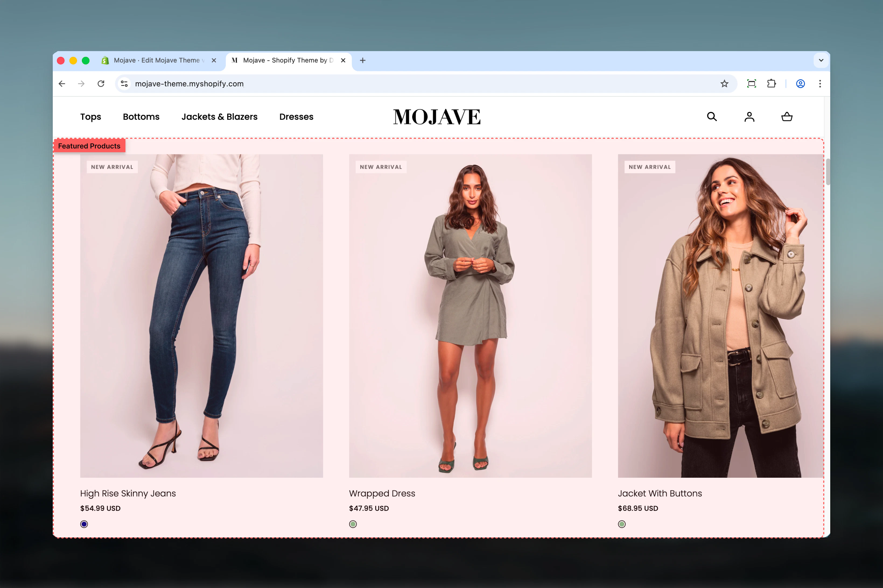Open the Wrapped Dress product image

coord(470,316)
